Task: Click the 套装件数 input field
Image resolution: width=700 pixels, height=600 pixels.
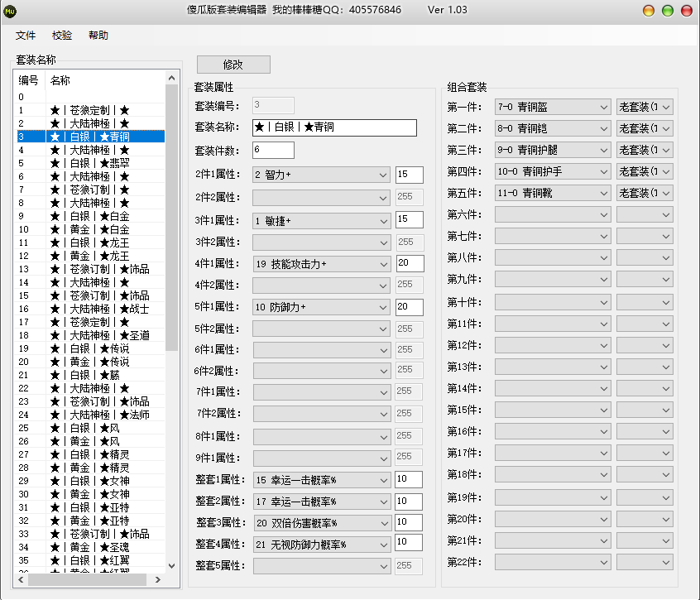Action: [273, 150]
